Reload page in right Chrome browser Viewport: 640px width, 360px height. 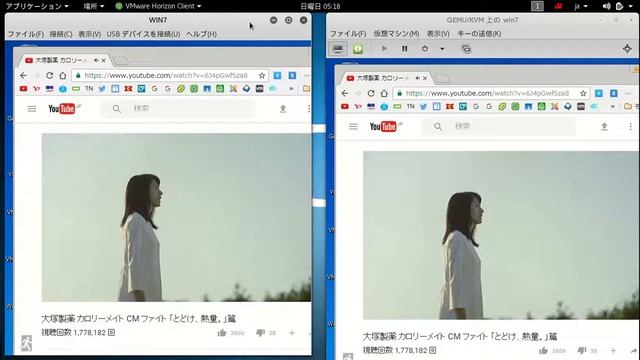point(371,93)
